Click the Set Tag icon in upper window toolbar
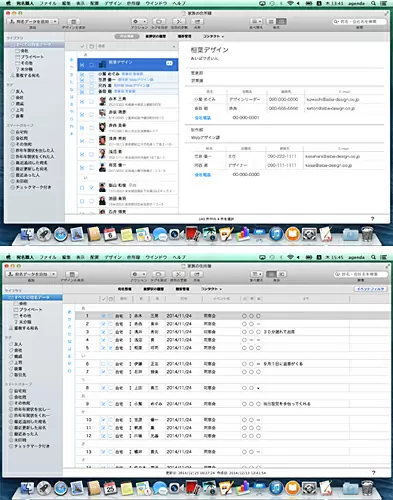This screenshot has width=393, height=500. [160, 22]
